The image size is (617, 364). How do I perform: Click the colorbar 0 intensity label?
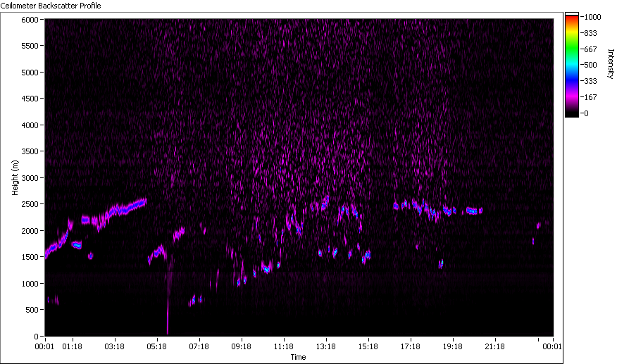click(586, 113)
